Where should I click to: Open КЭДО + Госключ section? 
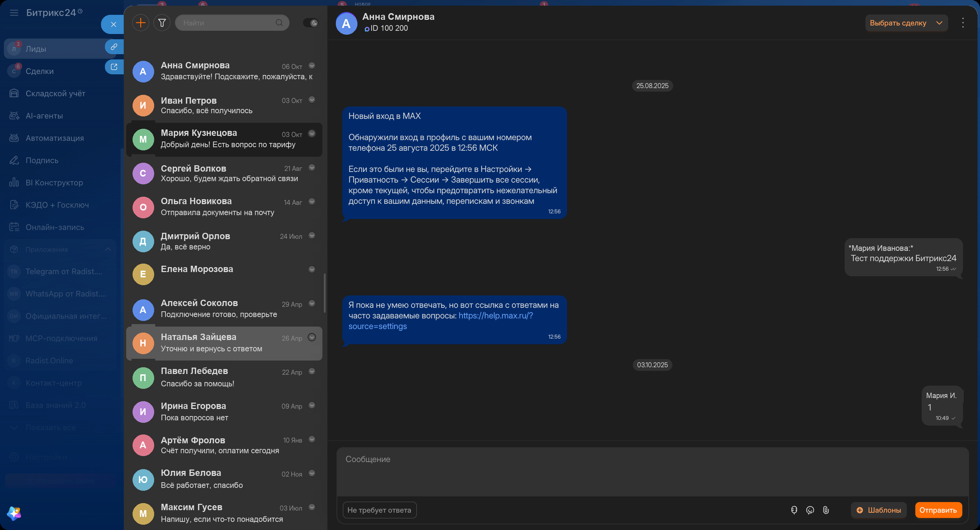[x=61, y=205]
